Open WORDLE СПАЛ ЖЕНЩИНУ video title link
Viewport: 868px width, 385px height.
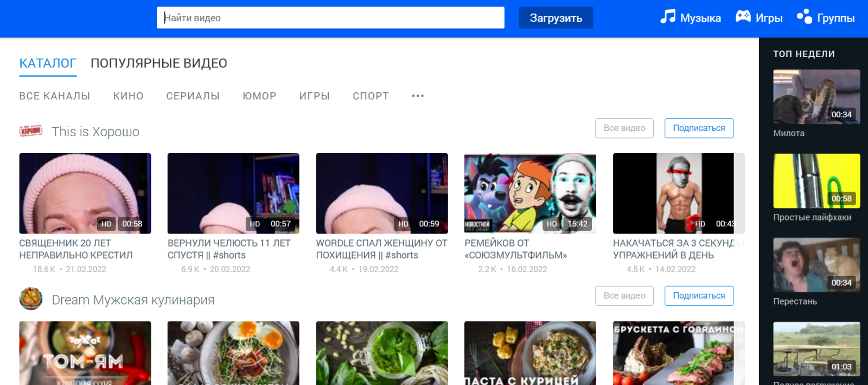click(x=381, y=249)
